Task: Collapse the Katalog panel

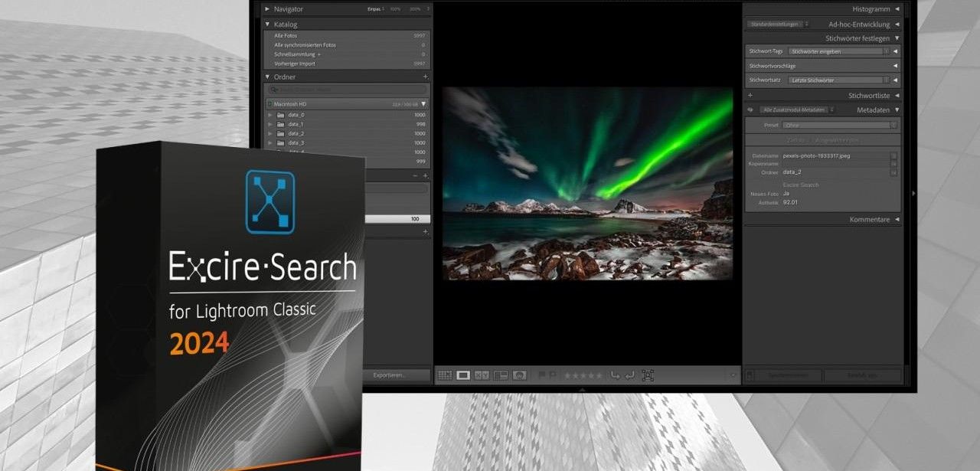Action: 267,24
